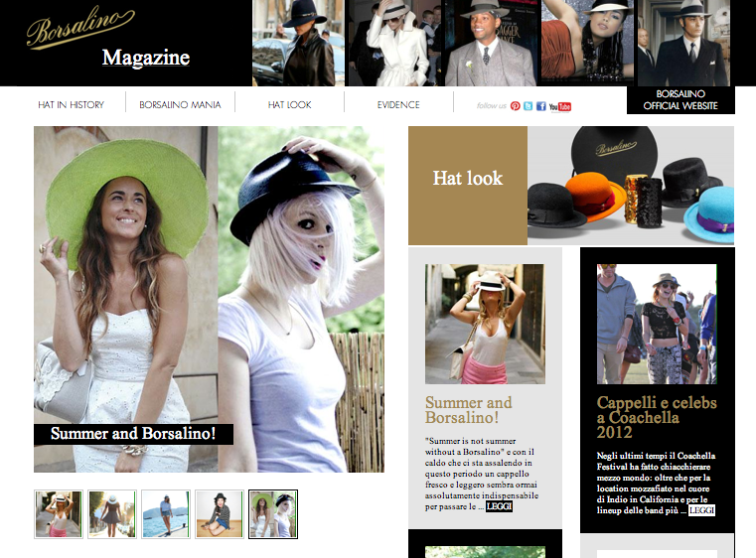This screenshot has width=756, height=558.
Task: Click header photo of man in dark suit
Action: 683,43
